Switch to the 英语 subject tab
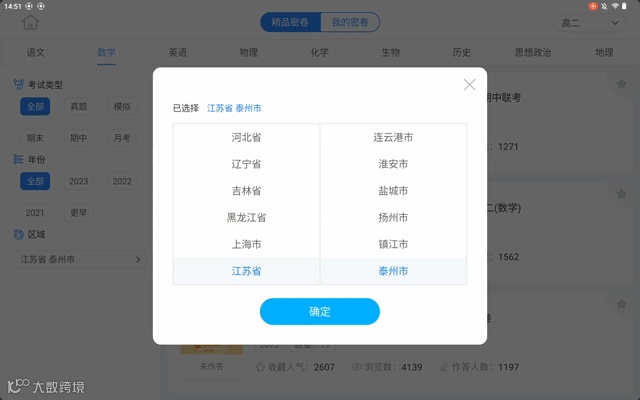The width and height of the screenshot is (640, 400). (x=178, y=52)
